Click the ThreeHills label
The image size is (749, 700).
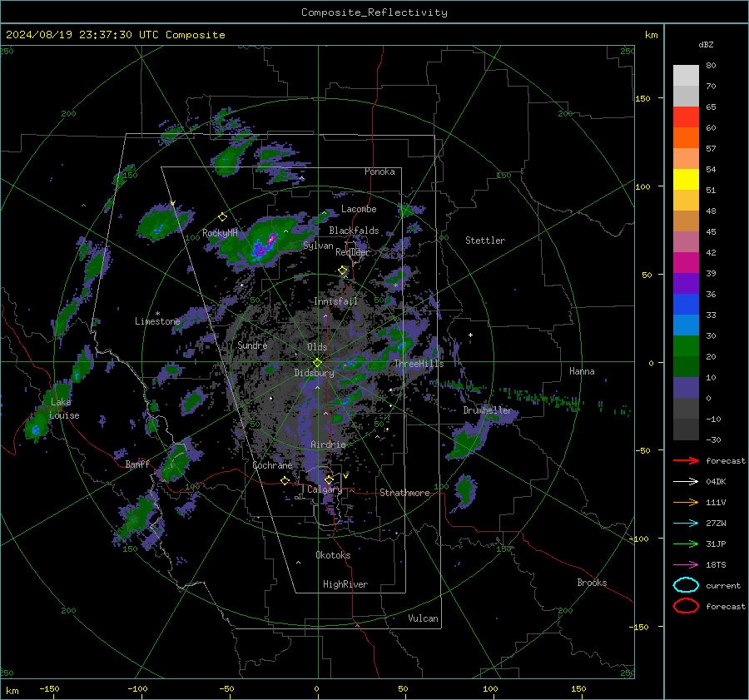point(419,364)
